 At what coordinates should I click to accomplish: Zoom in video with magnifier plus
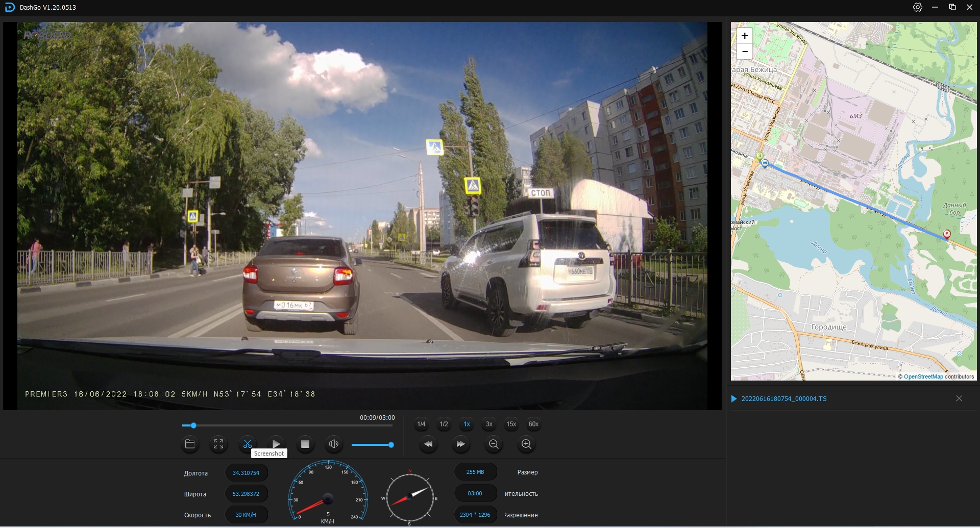526,444
